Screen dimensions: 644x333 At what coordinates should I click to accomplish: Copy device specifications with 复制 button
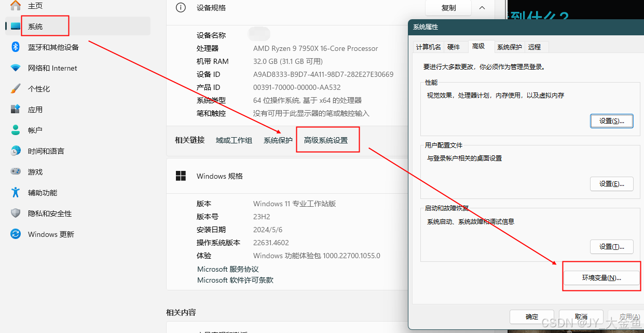[x=448, y=8]
